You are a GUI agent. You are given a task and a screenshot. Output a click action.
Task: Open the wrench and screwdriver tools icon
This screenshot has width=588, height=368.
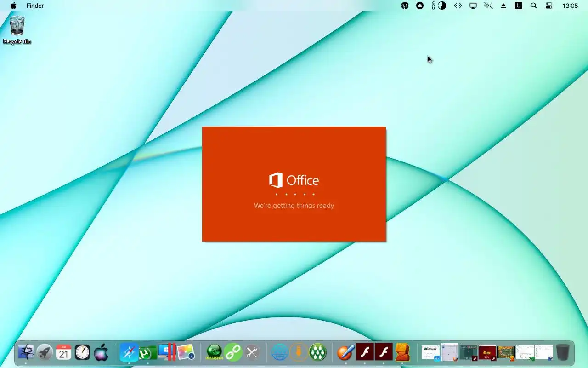(252, 352)
